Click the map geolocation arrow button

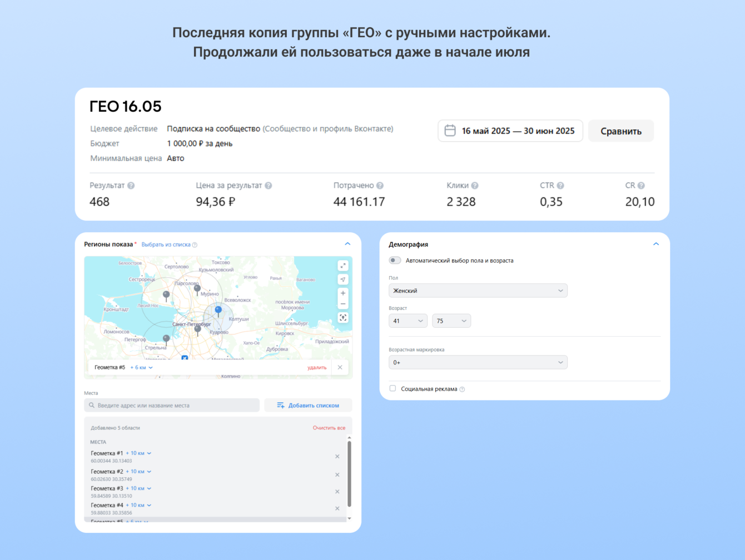(343, 279)
